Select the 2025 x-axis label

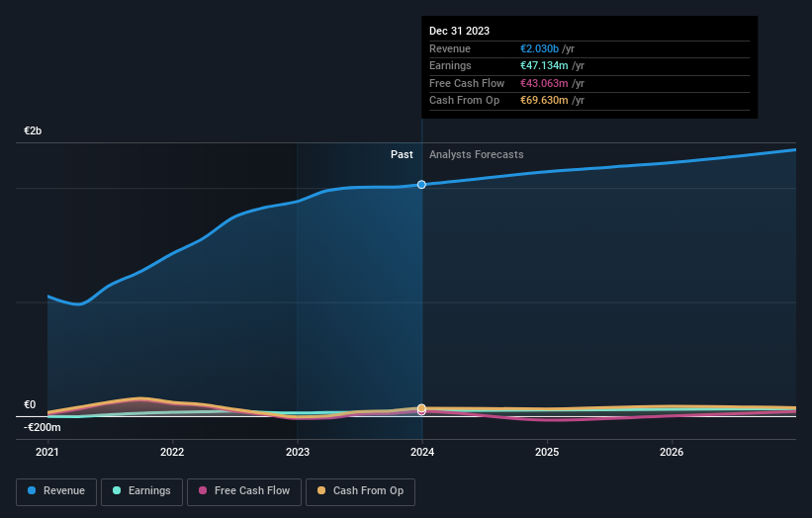tap(547, 452)
